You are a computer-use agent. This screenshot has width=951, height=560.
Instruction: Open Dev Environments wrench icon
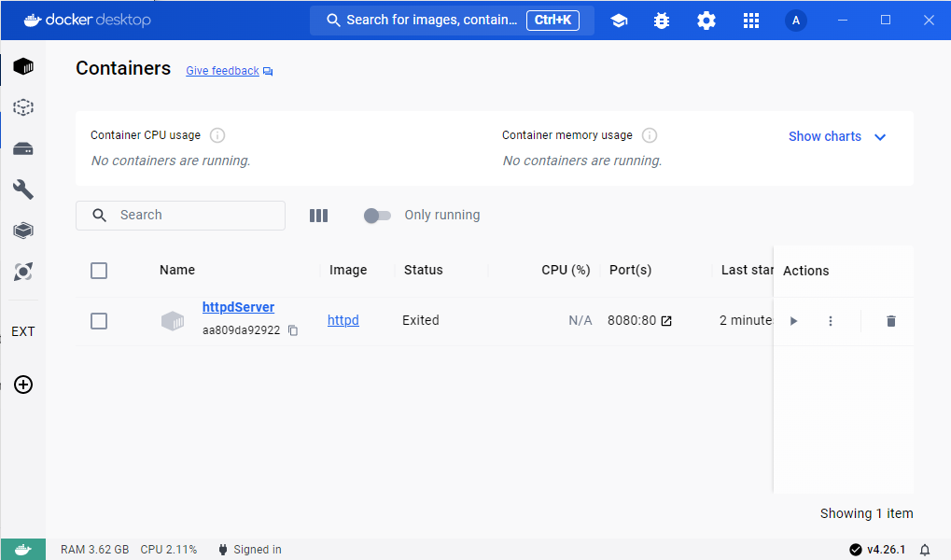point(23,189)
